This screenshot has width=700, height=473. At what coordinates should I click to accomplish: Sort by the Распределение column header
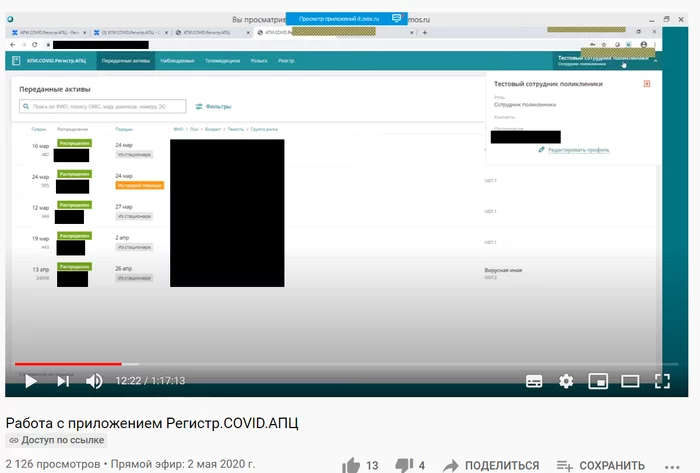[x=72, y=129]
